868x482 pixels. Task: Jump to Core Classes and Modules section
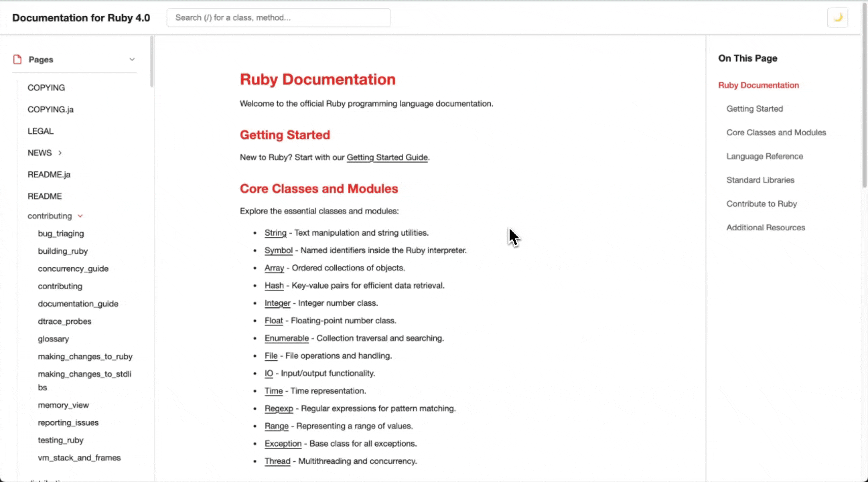(x=776, y=132)
